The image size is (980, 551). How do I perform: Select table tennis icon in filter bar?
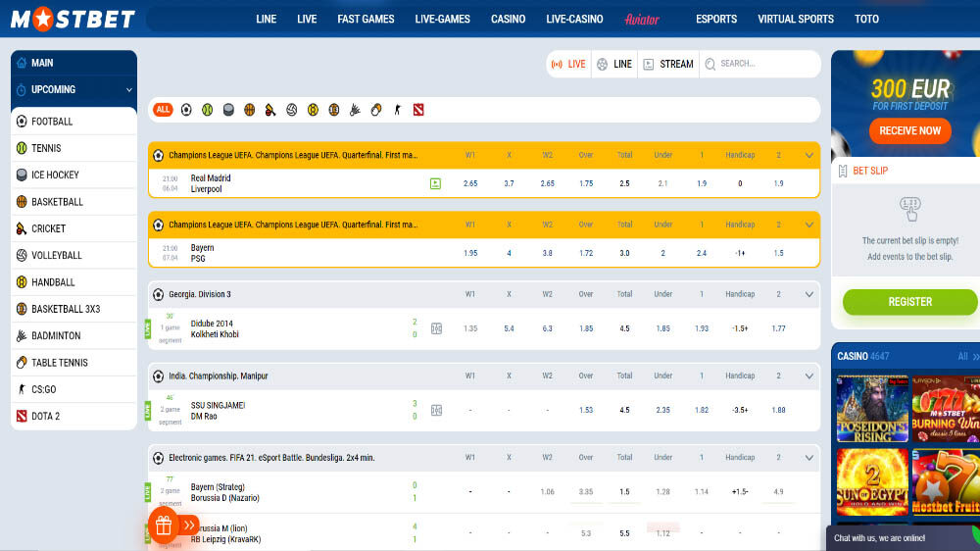pos(376,110)
